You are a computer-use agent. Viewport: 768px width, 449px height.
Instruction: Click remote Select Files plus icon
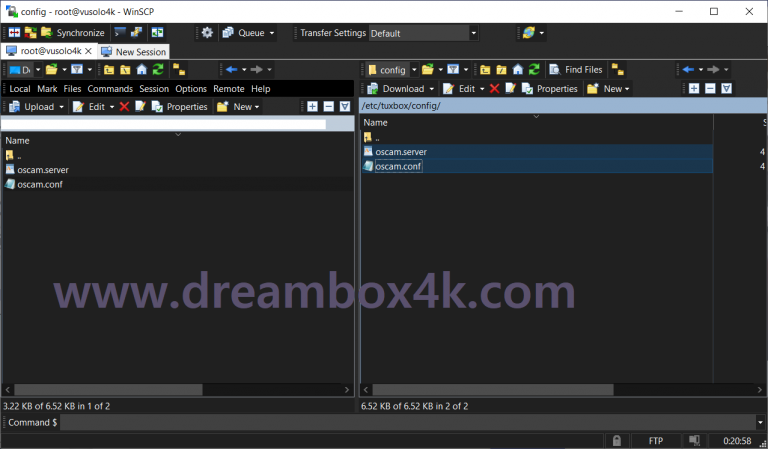pyautogui.click(x=694, y=89)
